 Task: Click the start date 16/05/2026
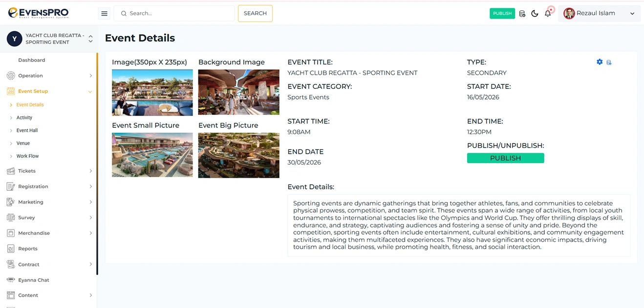point(483,97)
